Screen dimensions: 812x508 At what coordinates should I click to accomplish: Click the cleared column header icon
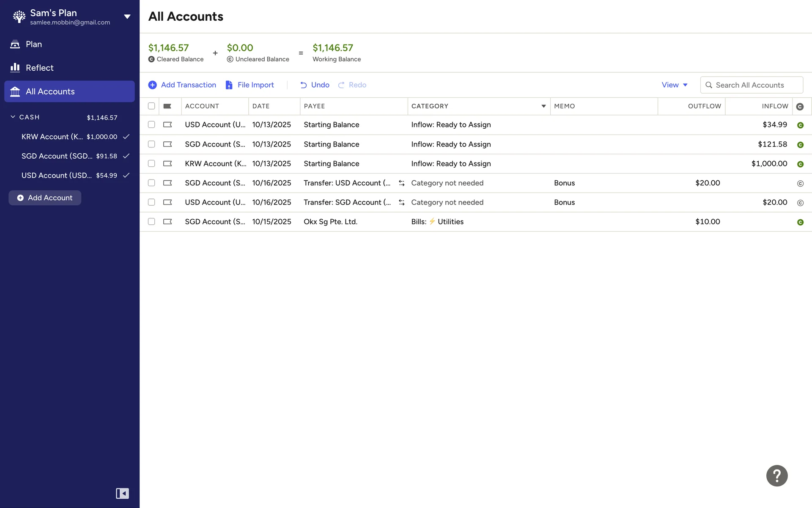pos(800,107)
